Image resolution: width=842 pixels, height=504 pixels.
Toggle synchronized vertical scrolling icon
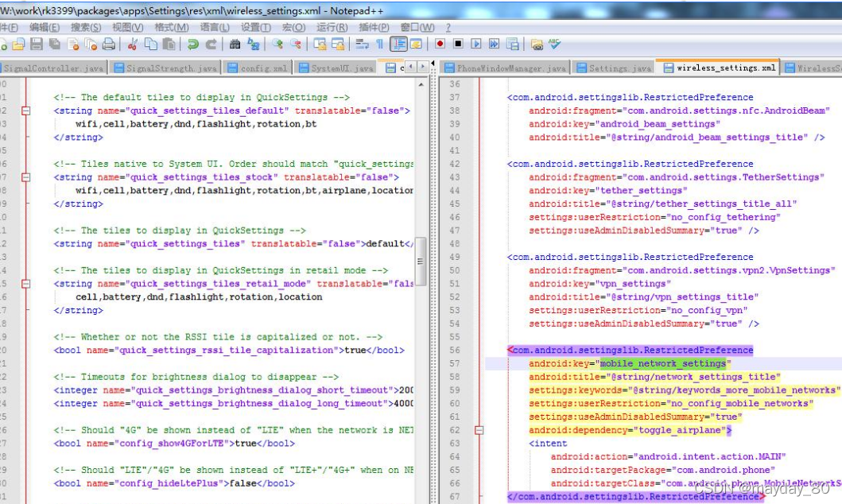click(x=320, y=45)
